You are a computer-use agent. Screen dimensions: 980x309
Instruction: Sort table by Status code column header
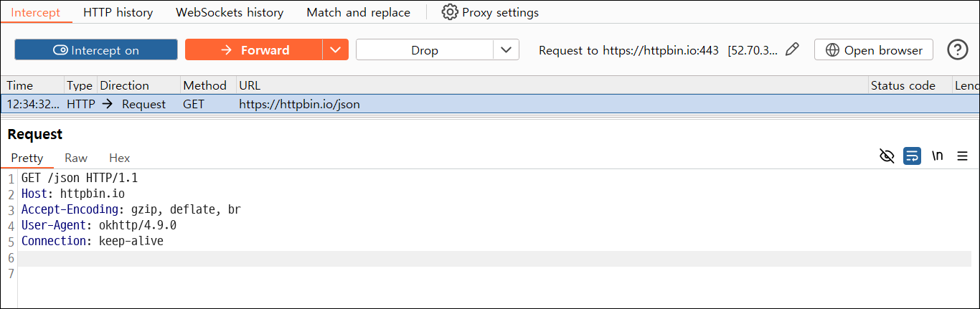910,85
